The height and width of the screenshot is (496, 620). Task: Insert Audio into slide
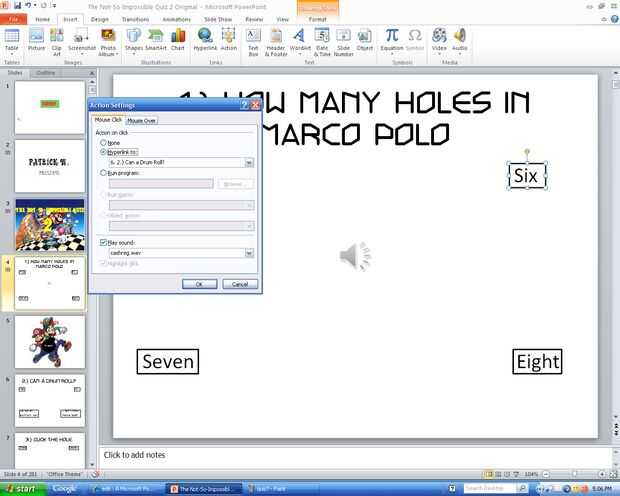point(459,42)
